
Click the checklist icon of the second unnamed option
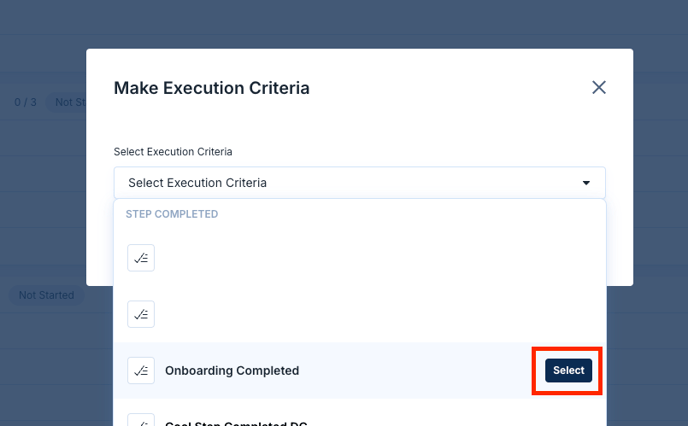(x=141, y=314)
